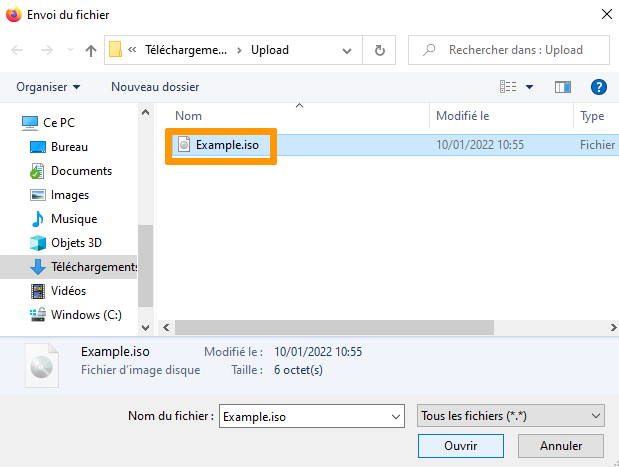
Task: Go to Vidéos in navigation pane
Action: [x=68, y=291]
